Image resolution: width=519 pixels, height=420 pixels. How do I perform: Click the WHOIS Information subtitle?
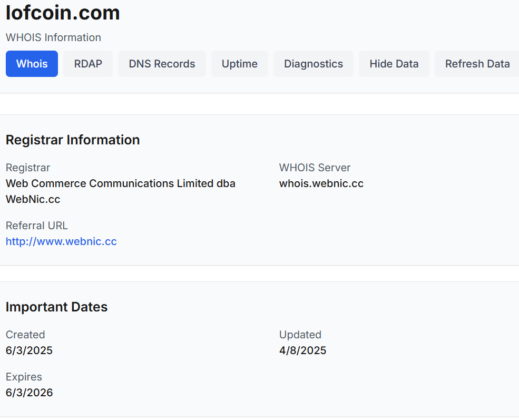(53, 37)
